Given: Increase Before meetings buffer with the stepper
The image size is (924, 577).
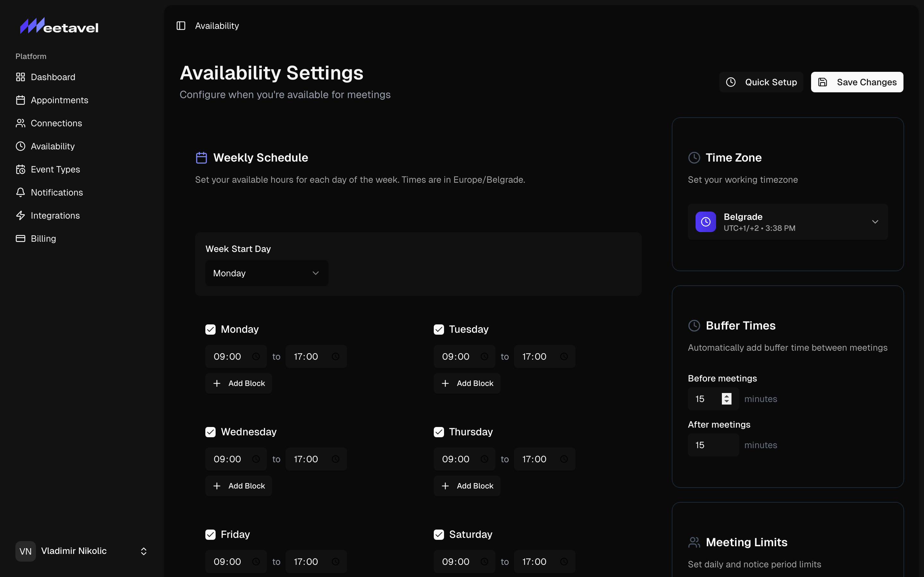Looking at the screenshot, I should (727, 396).
